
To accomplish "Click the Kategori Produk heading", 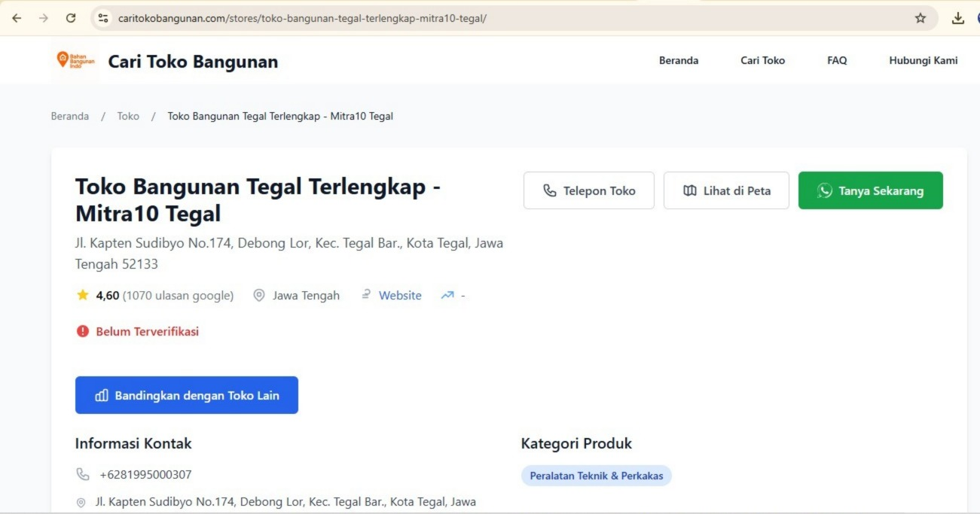I will pos(576,443).
